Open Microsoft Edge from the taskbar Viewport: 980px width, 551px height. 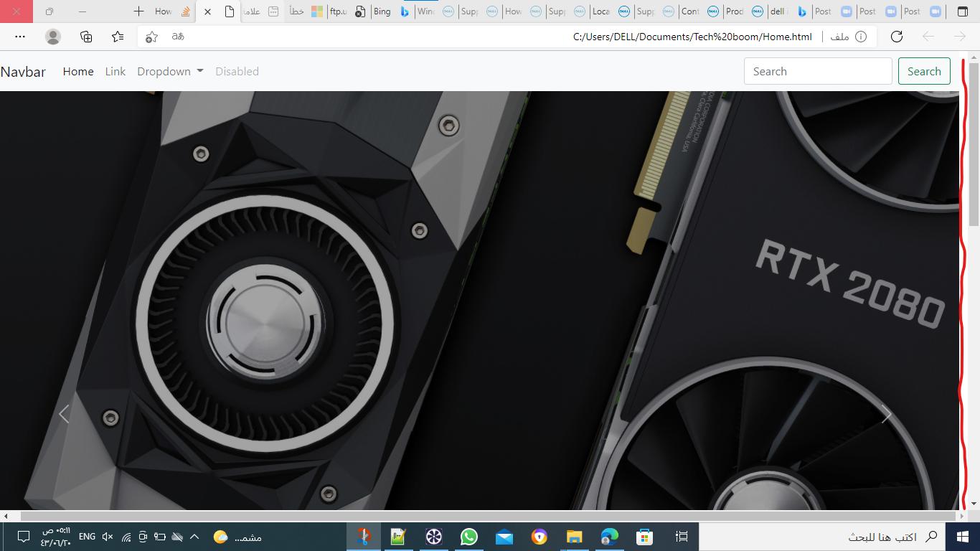coord(609,537)
